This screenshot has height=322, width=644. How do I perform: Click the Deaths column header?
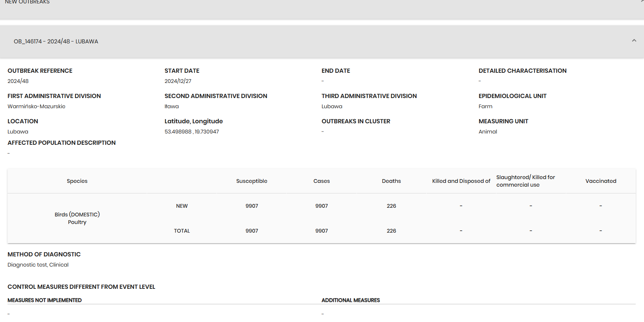click(391, 181)
